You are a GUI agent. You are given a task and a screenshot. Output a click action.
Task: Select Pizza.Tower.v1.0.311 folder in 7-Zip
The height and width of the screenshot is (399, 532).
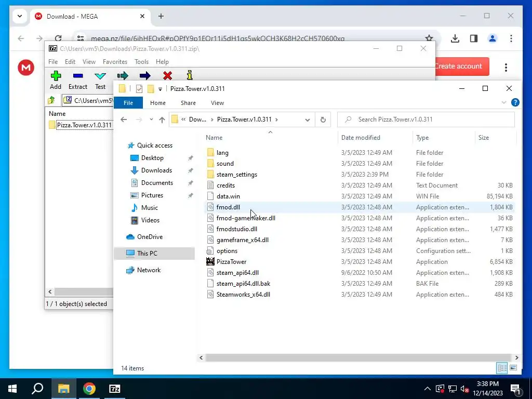[x=81, y=125]
